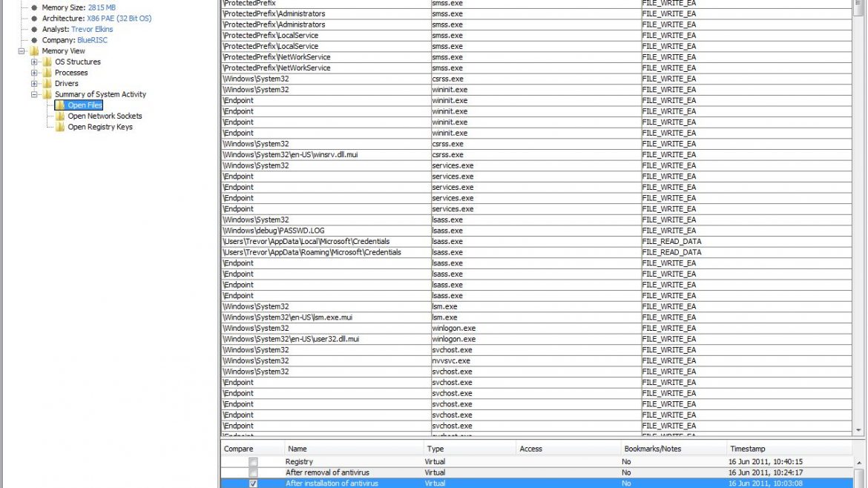This screenshot has height=488, width=868.
Task: Select the Open Files folder icon
Action: coord(60,105)
